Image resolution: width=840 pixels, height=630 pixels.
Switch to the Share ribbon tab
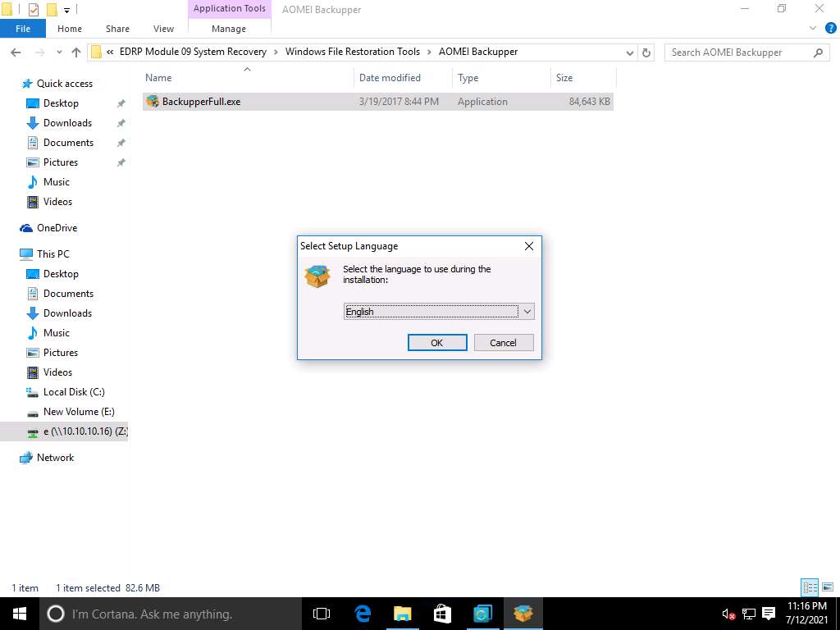(x=117, y=29)
